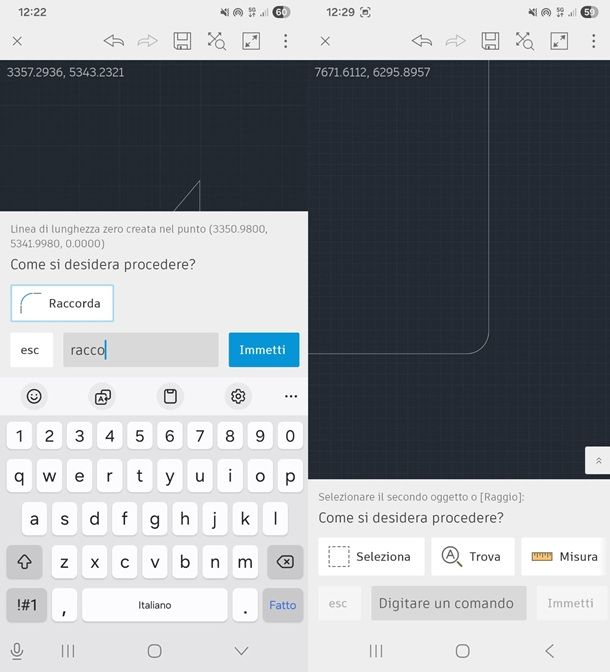Tap the letter key a

click(x=34, y=519)
